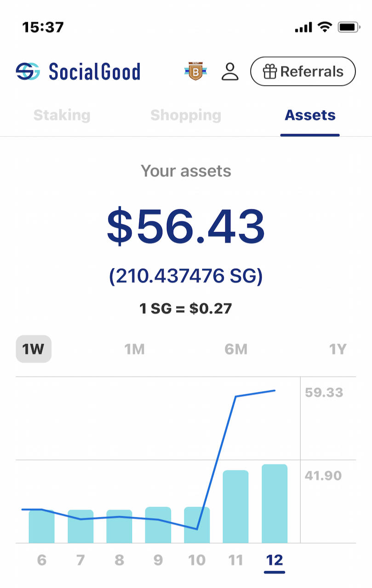The image size is (372, 588).
Task: Select day 11 bar in the chart
Action: 235,506
